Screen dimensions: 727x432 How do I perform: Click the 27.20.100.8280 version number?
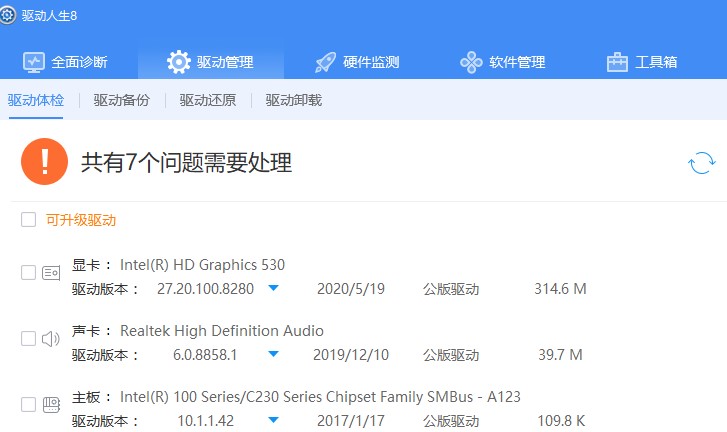pyautogui.click(x=205, y=289)
